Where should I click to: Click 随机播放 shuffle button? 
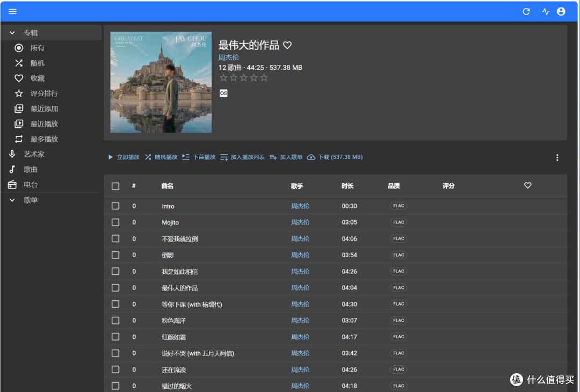click(161, 157)
